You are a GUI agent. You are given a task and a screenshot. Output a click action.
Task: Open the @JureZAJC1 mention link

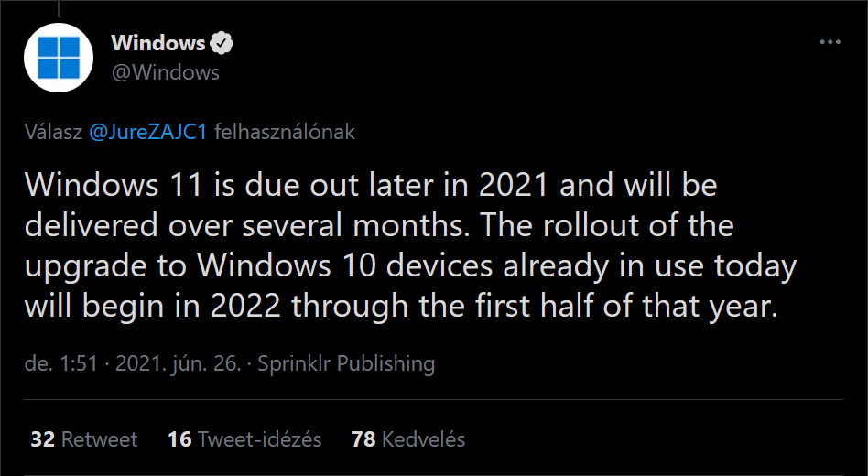click(x=147, y=132)
